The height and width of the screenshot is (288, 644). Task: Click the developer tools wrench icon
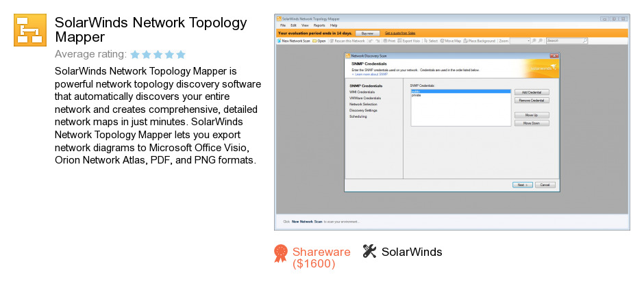click(370, 251)
